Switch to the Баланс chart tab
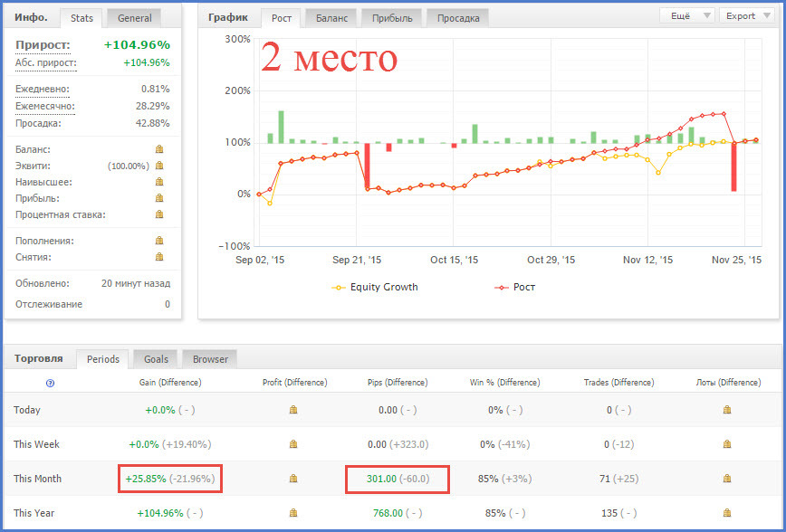 [330, 17]
